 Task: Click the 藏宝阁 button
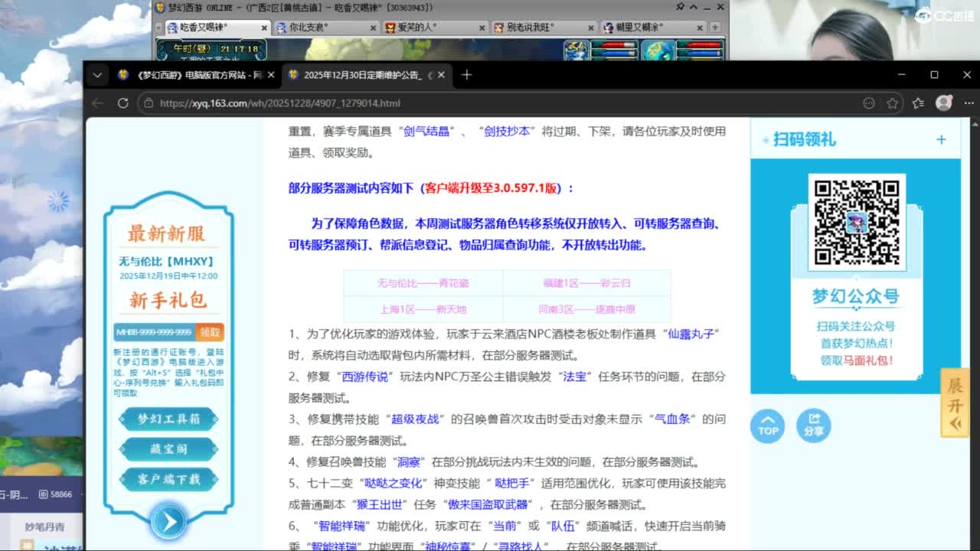pyautogui.click(x=168, y=449)
